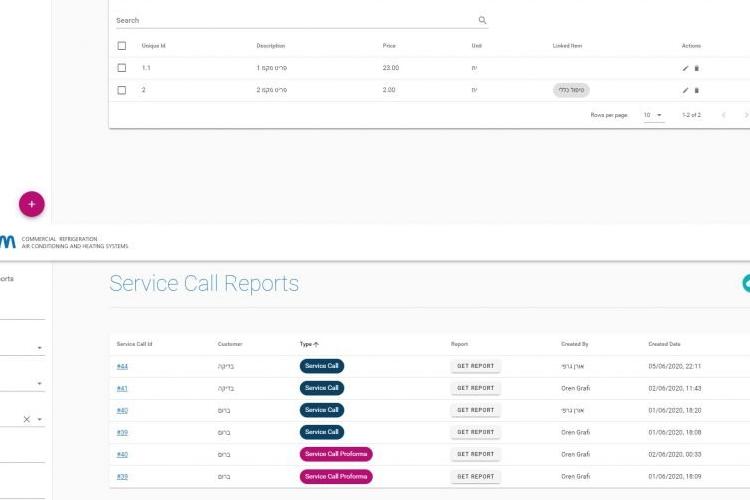Click the date 05/06/2020, 22:11
Image resolution: width=750 pixels, height=500 pixels.
point(675,367)
